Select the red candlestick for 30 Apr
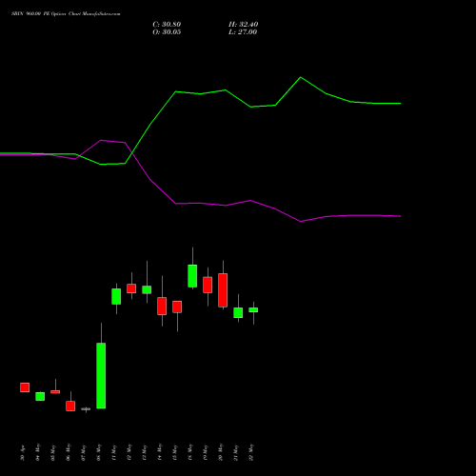Screen dimensions: 476x476 tap(25, 387)
